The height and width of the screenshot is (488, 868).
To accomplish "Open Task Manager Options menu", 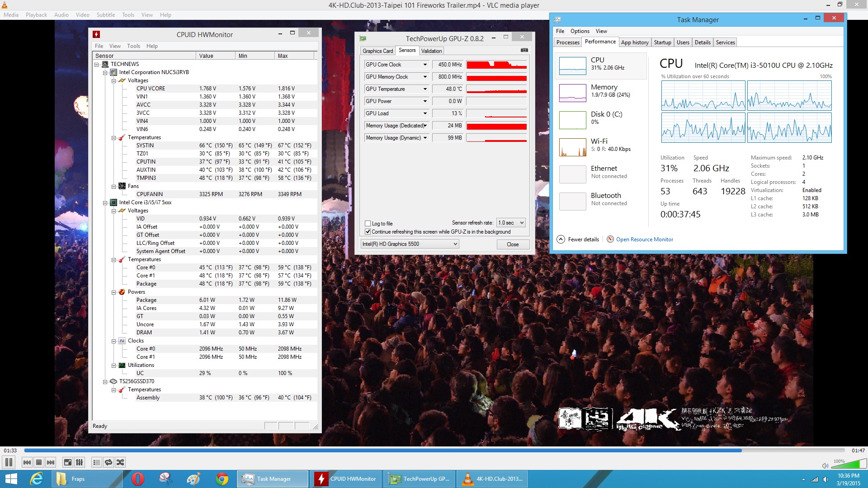I will [x=580, y=31].
